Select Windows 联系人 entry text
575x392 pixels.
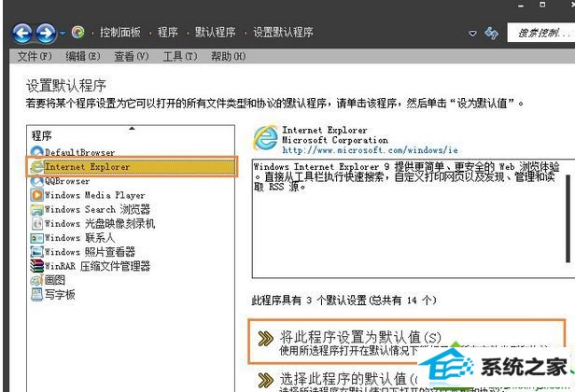point(79,238)
